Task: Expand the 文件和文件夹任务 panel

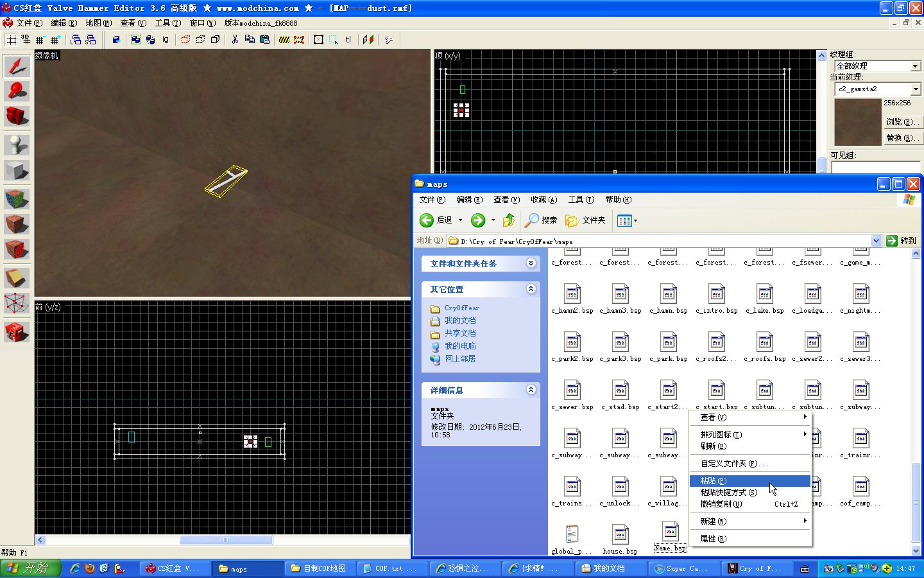Action: tap(531, 263)
